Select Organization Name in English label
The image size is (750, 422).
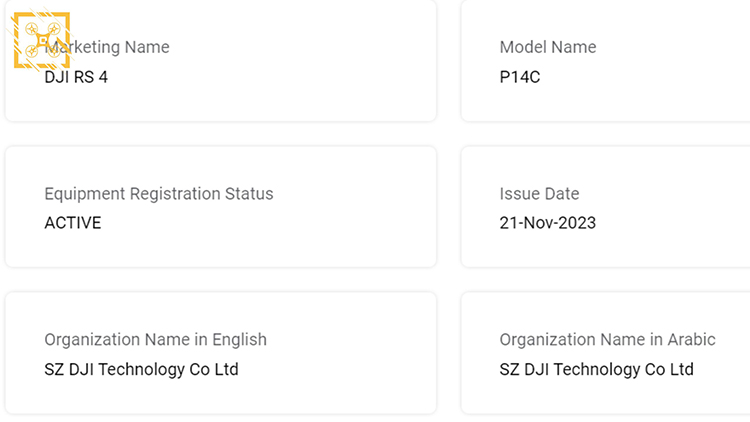(x=155, y=340)
